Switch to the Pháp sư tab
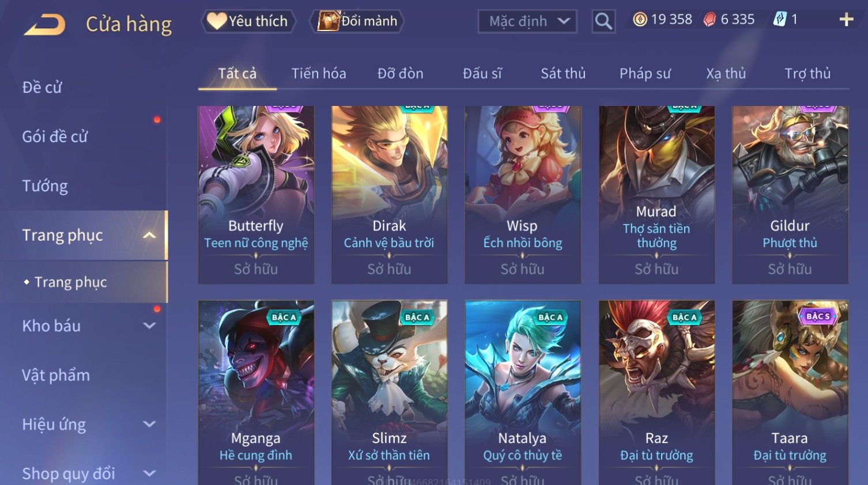 click(645, 74)
